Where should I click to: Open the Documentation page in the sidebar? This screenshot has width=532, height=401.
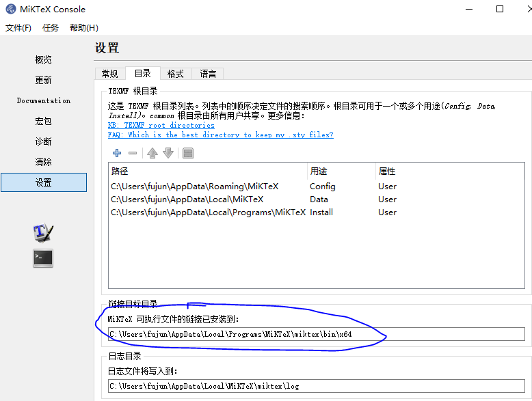(x=44, y=100)
